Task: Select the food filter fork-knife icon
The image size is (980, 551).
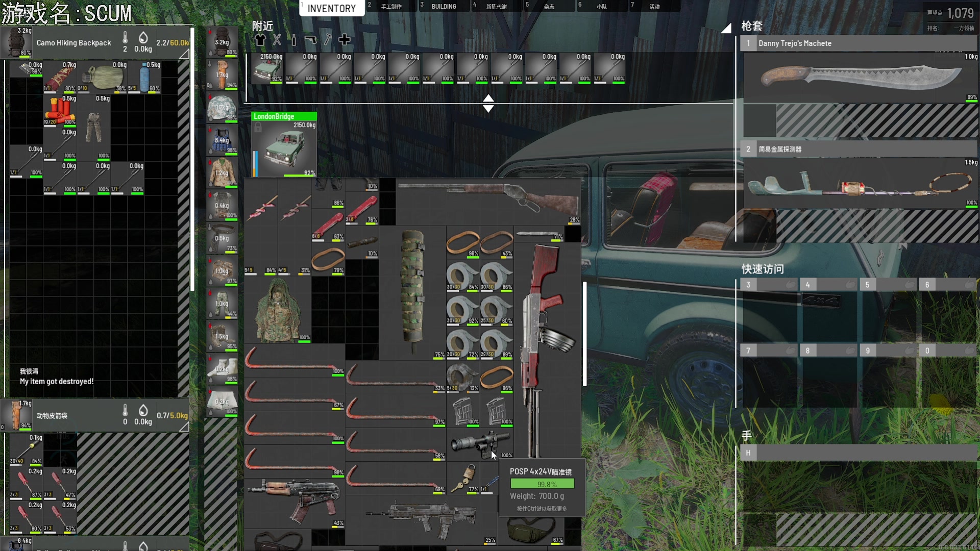Action: click(x=277, y=40)
